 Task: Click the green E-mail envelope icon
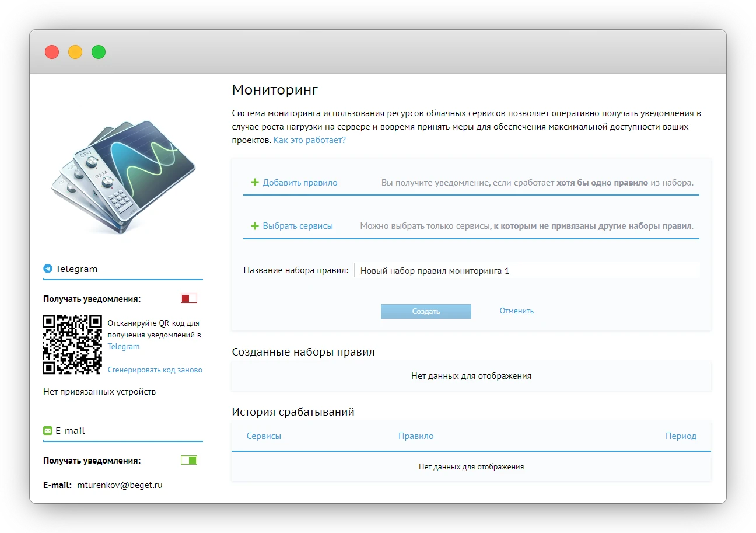click(48, 431)
